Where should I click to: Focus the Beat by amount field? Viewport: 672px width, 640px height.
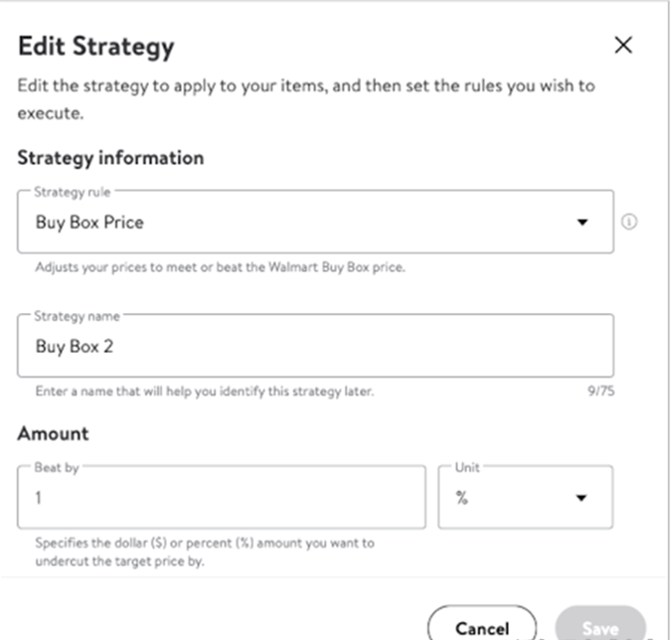(x=222, y=497)
